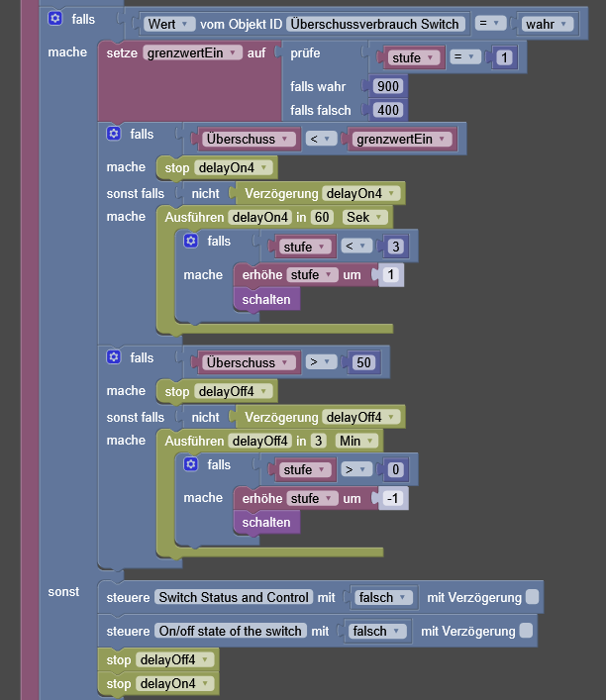Select the nicht block before Verzögerung delayOn4

[205, 193]
